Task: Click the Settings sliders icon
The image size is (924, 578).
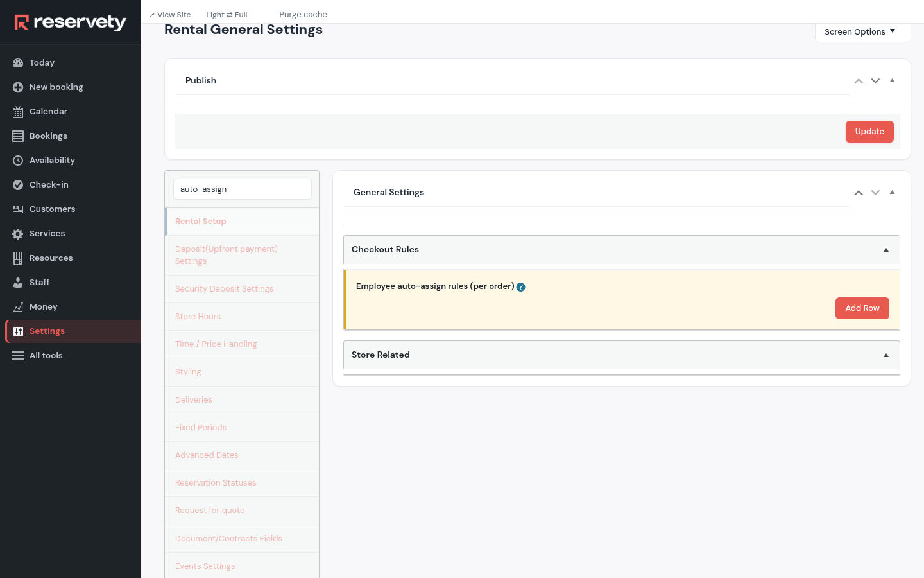Action: tap(18, 331)
